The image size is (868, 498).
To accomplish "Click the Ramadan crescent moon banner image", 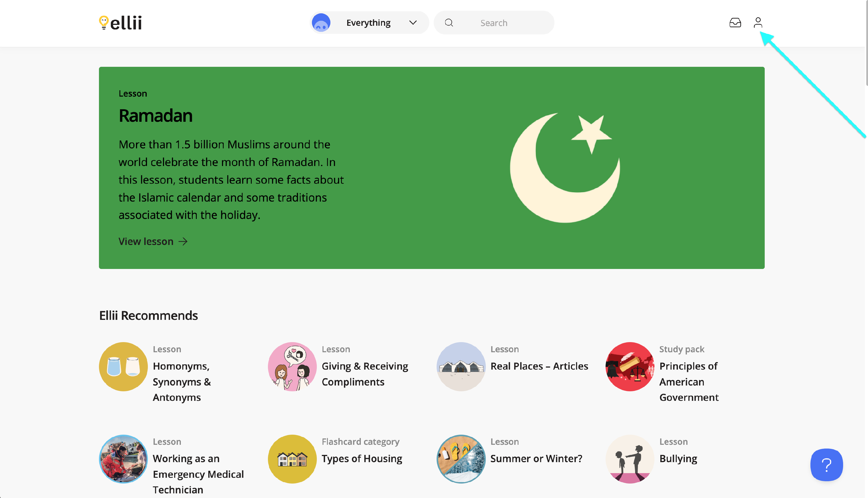I will 564,168.
